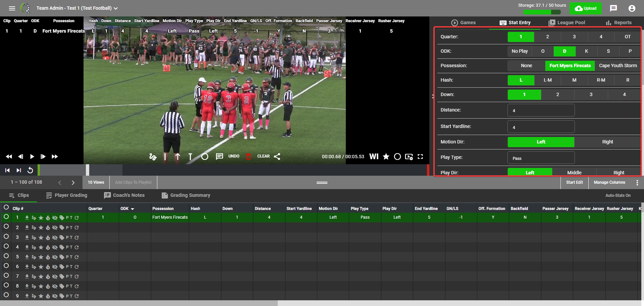Click the WI overlay icon
644x306 pixels.
[x=374, y=157]
